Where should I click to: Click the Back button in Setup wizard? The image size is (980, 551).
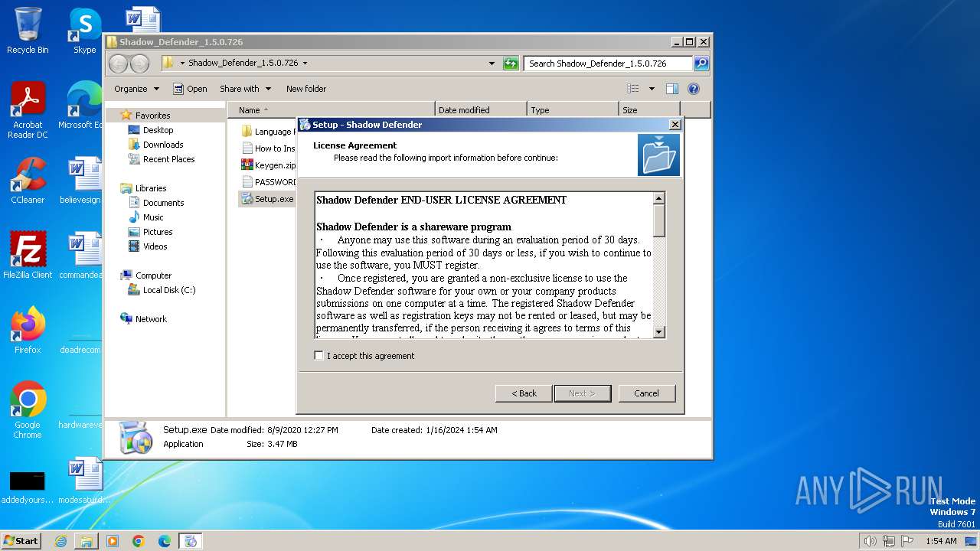(x=524, y=393)
